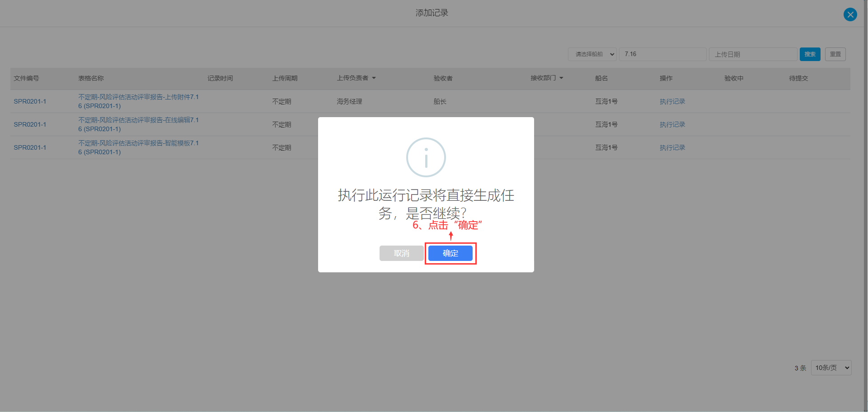Click the 海务经理 cell in the first row

point(349,101)
